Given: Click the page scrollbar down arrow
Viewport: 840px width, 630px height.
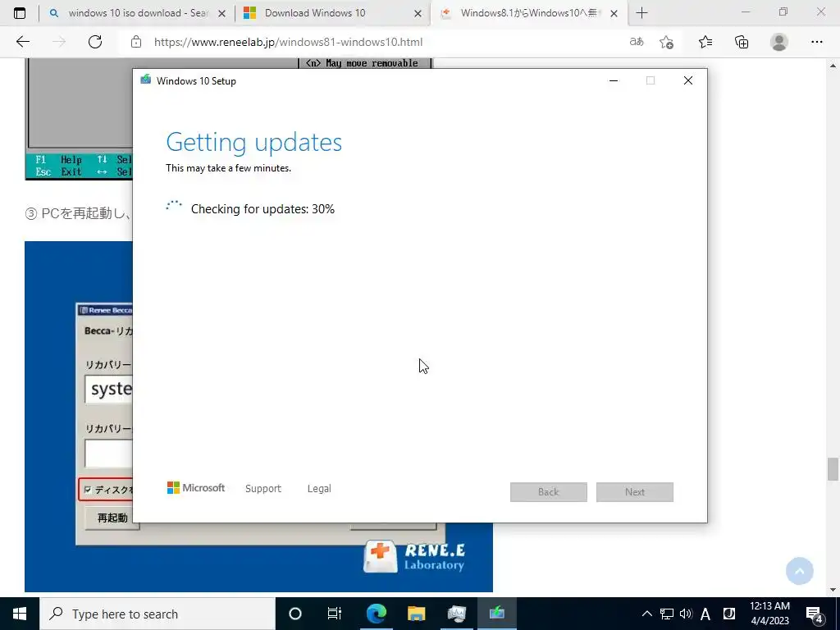Looking at the screenshot, I should 833,590.
